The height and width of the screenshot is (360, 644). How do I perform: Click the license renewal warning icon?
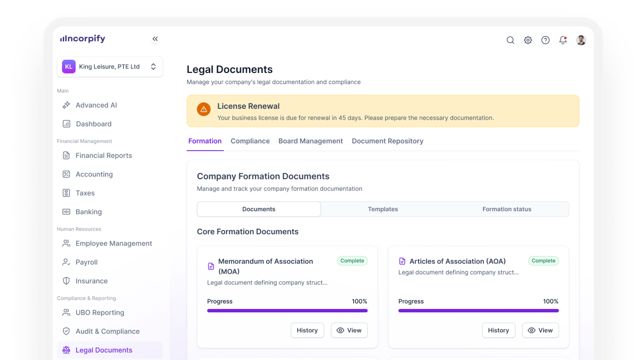tap(204, 109)
